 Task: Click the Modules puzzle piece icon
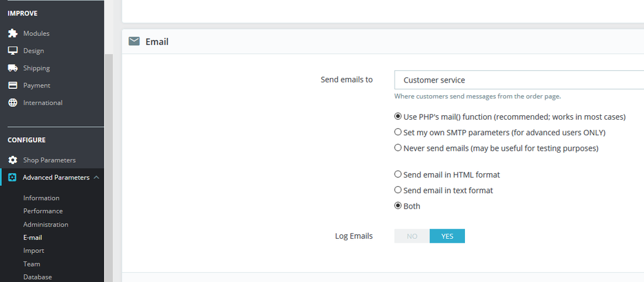tap(12, 33)
